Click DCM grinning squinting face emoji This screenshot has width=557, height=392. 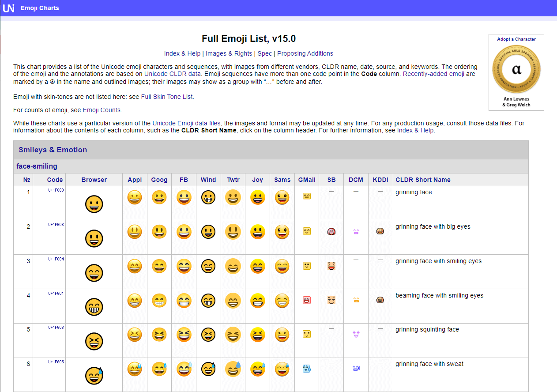point(356,334)
